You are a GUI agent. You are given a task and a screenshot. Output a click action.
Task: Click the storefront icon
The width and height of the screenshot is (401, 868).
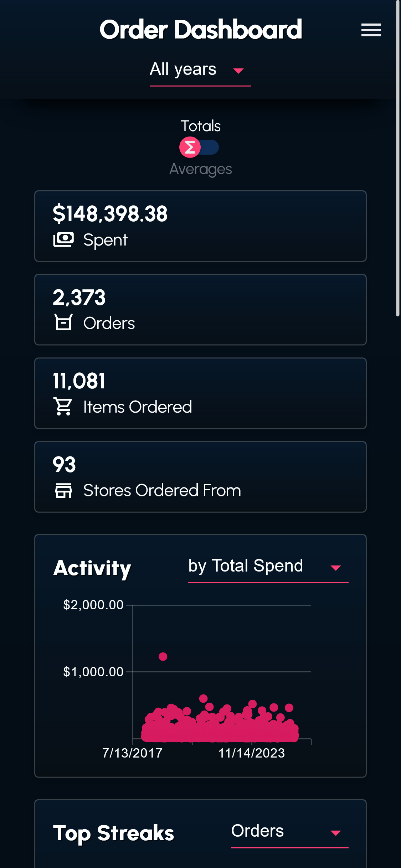click(x=63, y=490)
